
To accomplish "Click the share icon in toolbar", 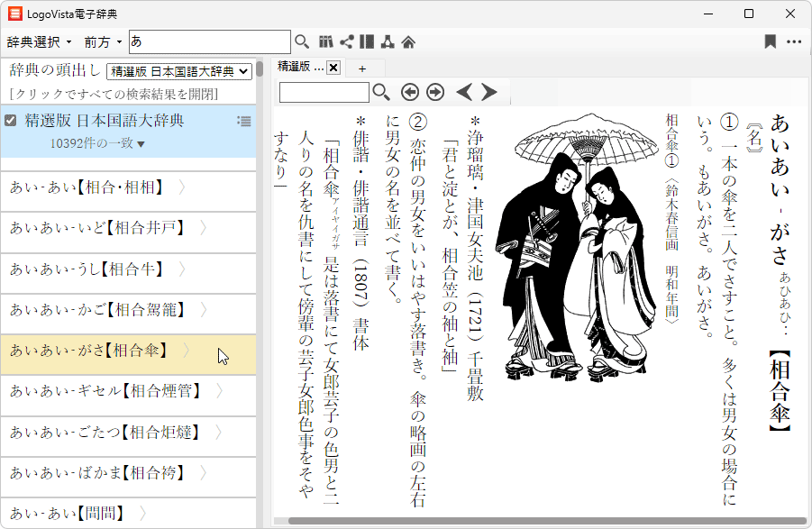I will [x=346, y=41].
